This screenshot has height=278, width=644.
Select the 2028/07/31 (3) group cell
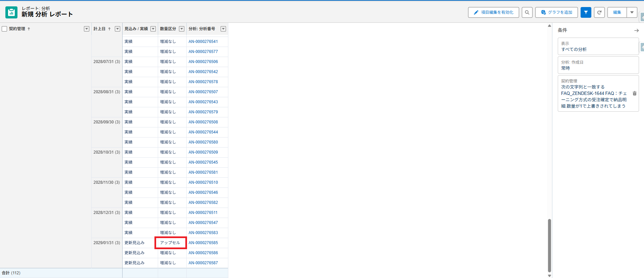click(107, 72)
